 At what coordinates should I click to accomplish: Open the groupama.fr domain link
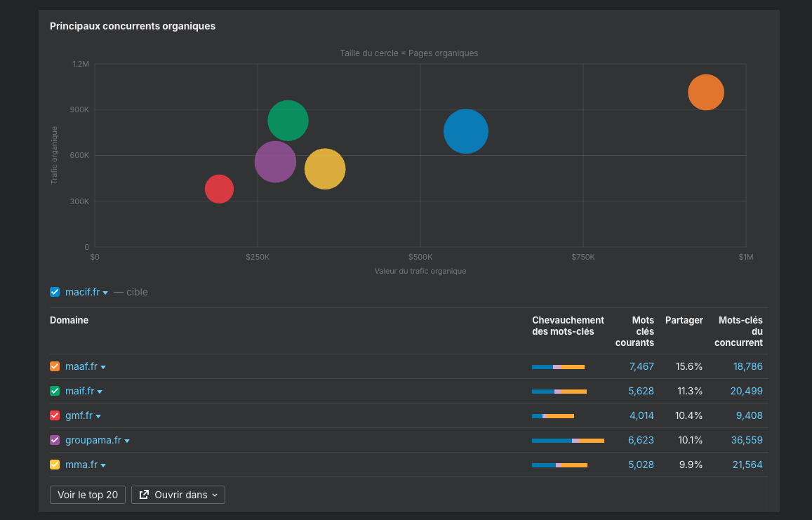tap(93, 440)
